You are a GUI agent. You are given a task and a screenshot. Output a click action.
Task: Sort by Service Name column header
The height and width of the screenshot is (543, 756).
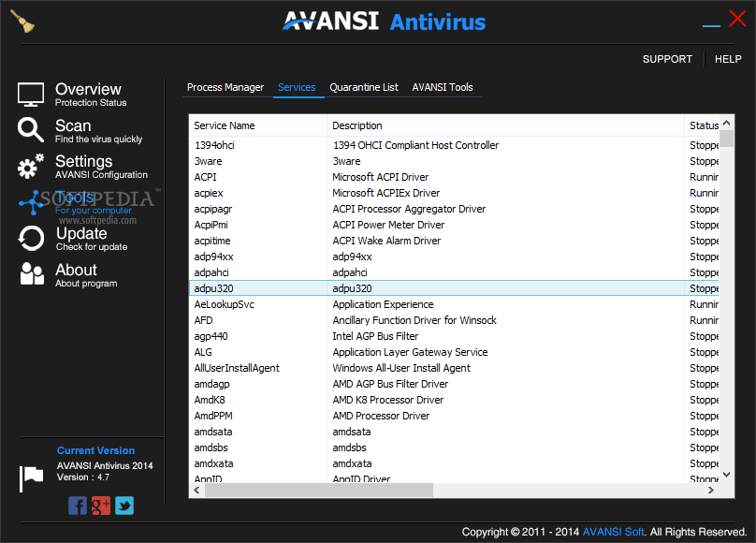pos(258,125)
